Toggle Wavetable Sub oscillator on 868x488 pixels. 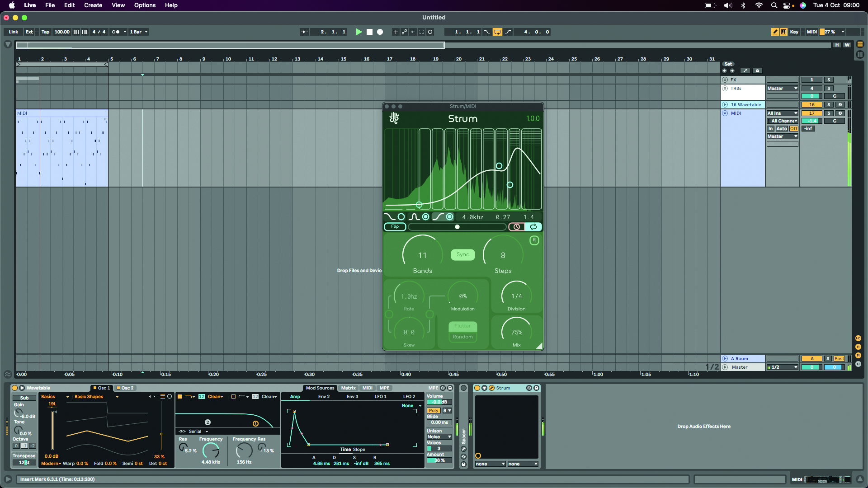(24, 398)
